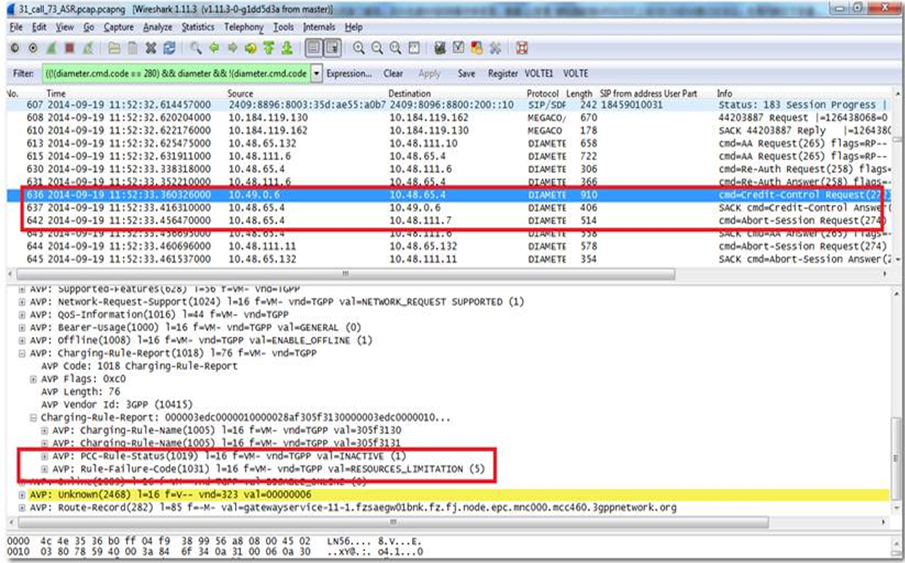Clear the display filter
The width and height of the screenshot is (905, 563).
[x=393, y=74]
